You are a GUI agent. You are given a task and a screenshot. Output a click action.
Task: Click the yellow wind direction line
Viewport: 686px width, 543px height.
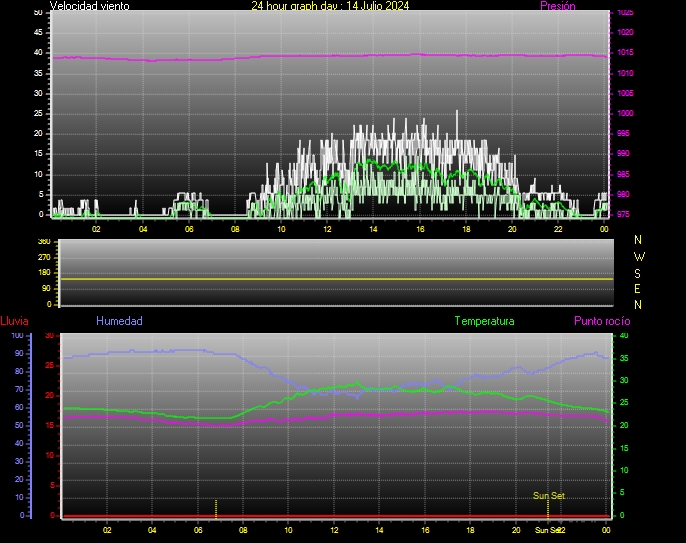(337, 279)
